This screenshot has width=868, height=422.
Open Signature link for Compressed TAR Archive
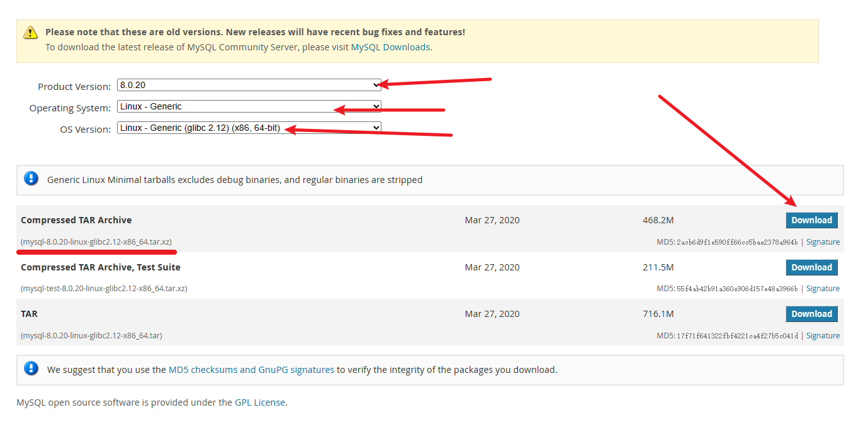[x=823, y=242]
